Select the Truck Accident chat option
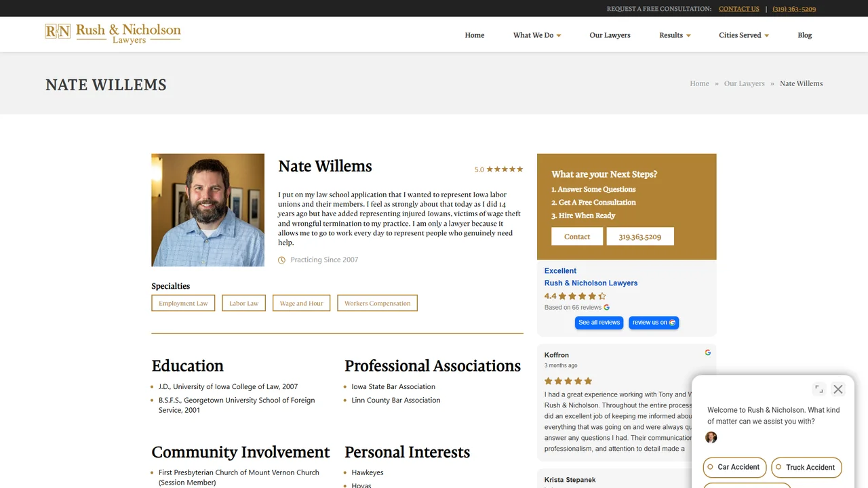The width and height of the screenshot is (868, 488). (x=806, y=467)
